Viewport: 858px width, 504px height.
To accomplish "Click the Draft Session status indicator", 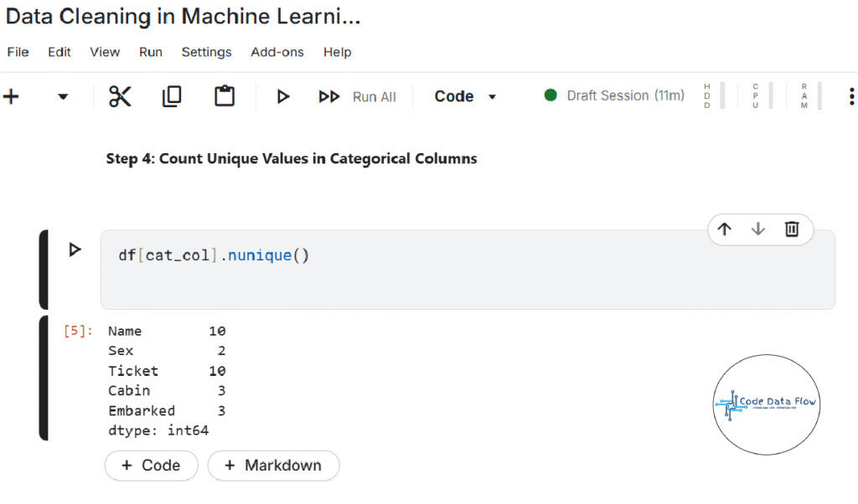I will [x=614, y=95].
